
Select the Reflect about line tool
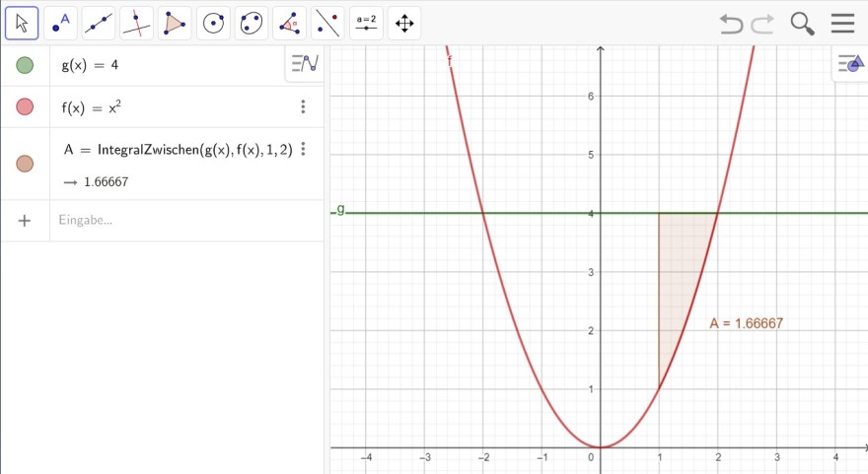pos(327,24)
